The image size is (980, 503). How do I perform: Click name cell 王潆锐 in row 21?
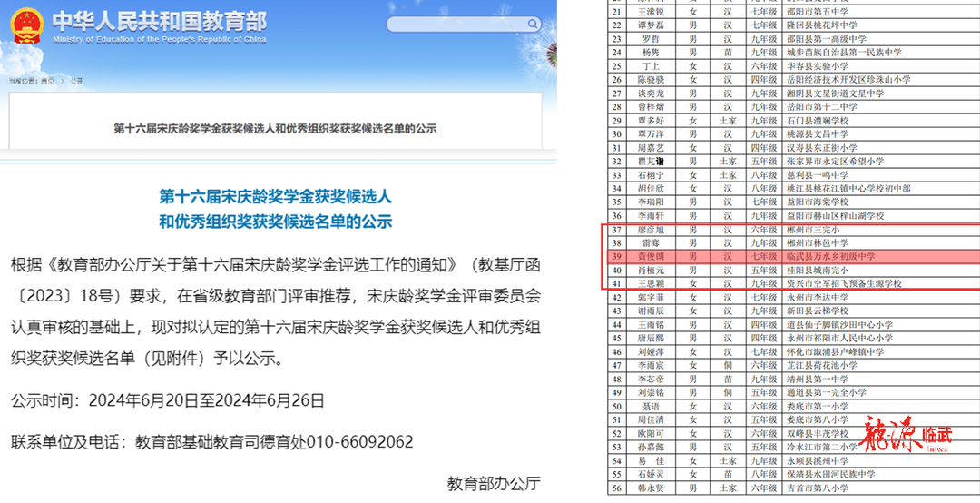(650, 11)
